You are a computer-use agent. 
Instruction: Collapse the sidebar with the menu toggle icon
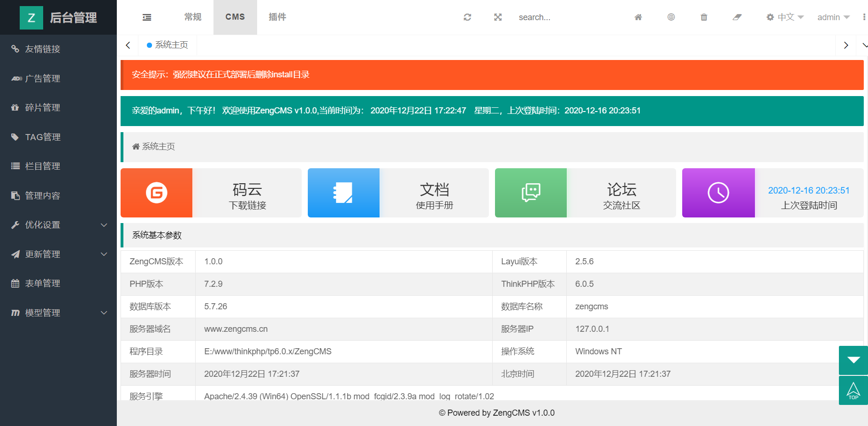[147, 17]
